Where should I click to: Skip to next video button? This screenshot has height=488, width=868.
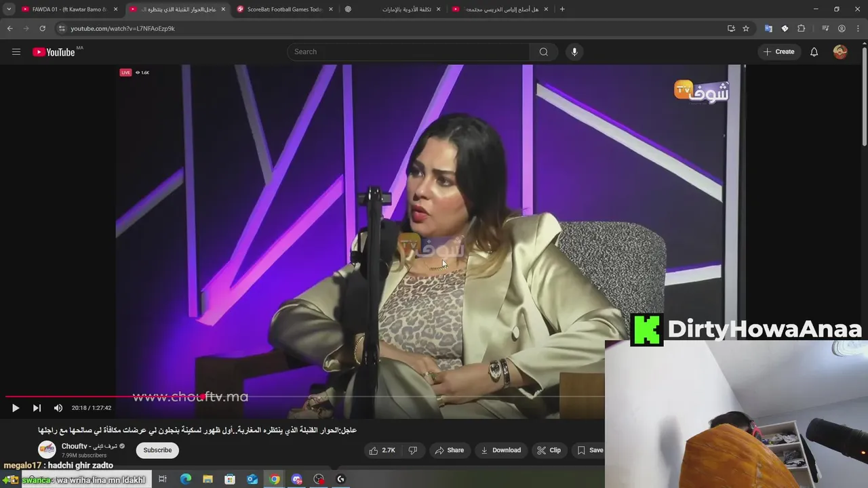coord(37,408)
